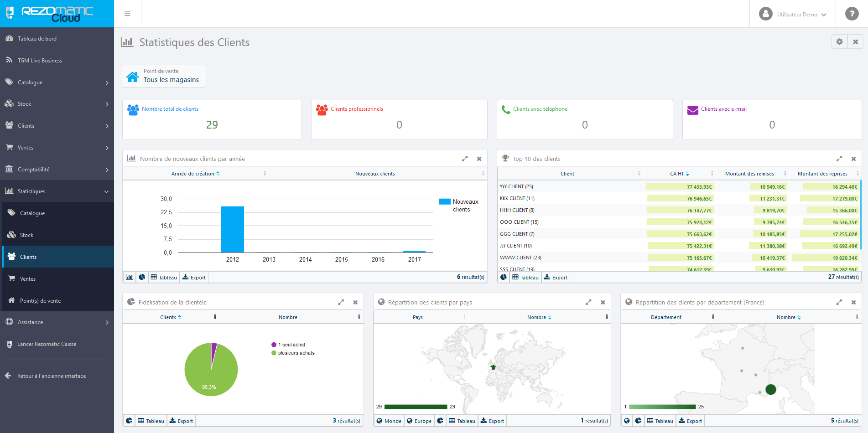Close the Répartition des clients par pays panel

pyautogui.click(x=603, y=302)
